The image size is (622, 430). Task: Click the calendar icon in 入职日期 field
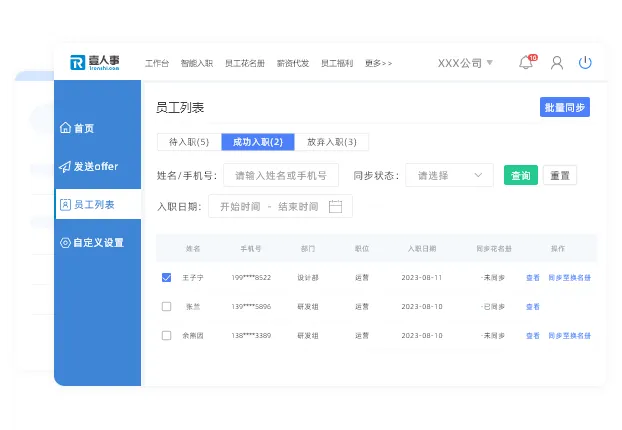pos(335,207)
